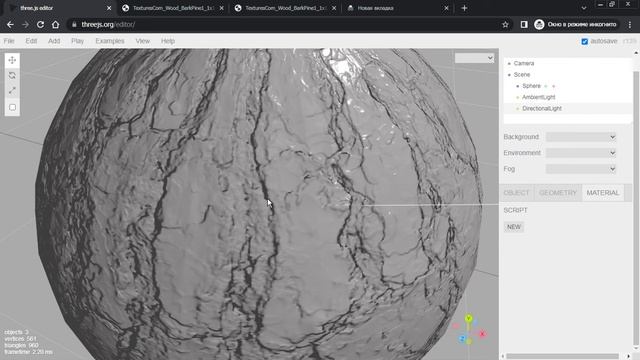Viewport: 640px width, 360px height.
Task: Click the Sphere material indicator dot
Action: pyautogui.click(x=553, y=86)
